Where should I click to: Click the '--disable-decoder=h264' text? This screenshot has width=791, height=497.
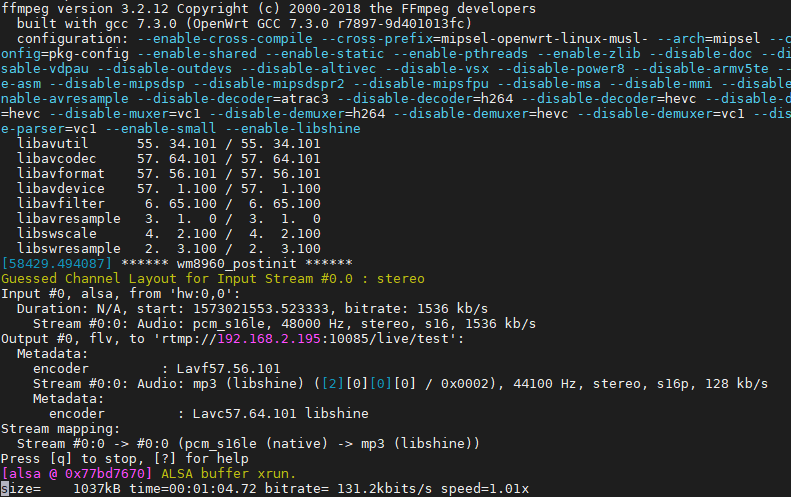425,98
